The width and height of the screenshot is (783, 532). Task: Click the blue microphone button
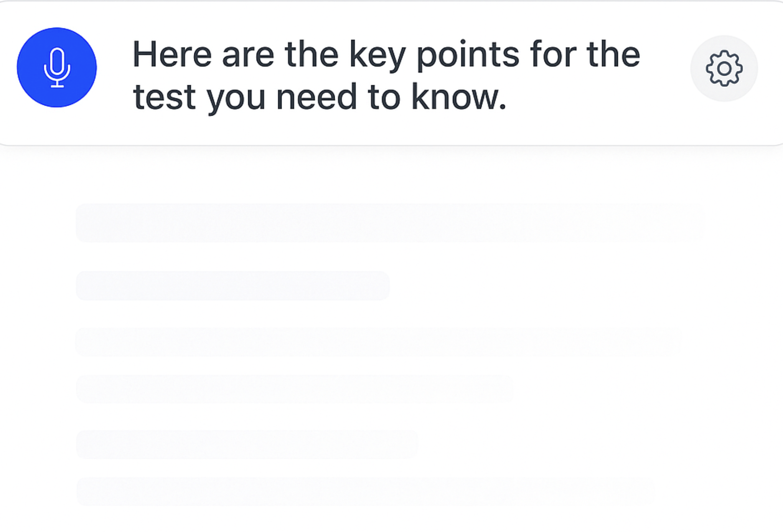[57, 68]
